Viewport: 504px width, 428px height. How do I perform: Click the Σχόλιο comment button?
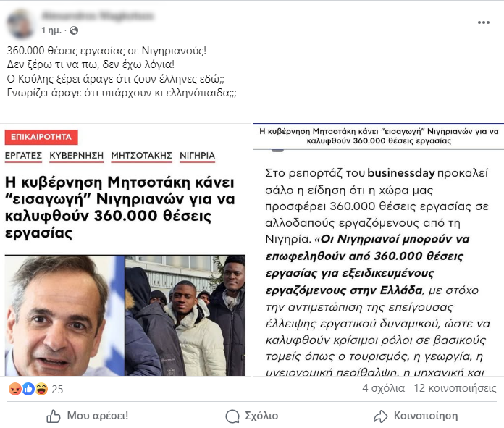click(x=252, y=416)
